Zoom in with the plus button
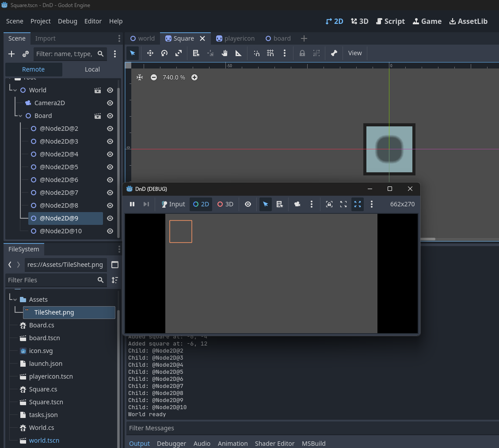The image size is (499, 448). click(x=194, y=77)
